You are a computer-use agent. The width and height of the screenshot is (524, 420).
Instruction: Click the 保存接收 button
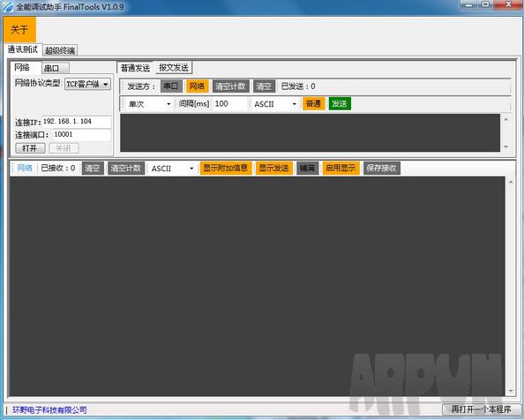[x=382, y=168]
